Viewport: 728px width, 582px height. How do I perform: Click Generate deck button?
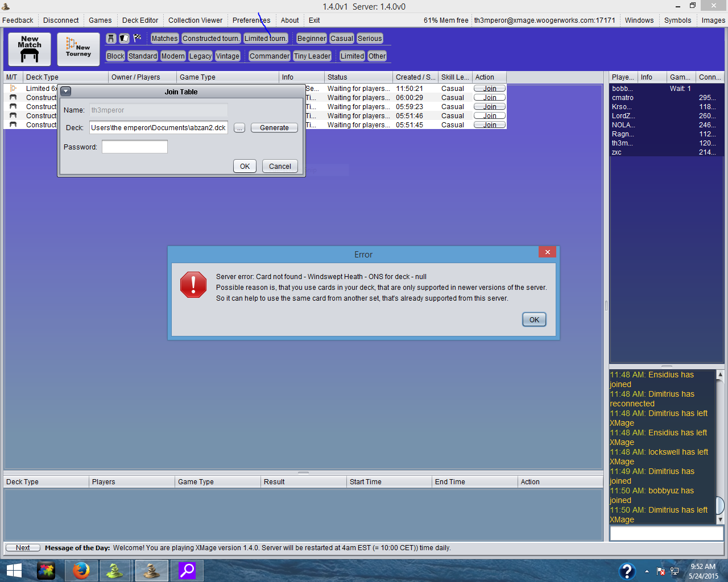(x=274, y=128)
